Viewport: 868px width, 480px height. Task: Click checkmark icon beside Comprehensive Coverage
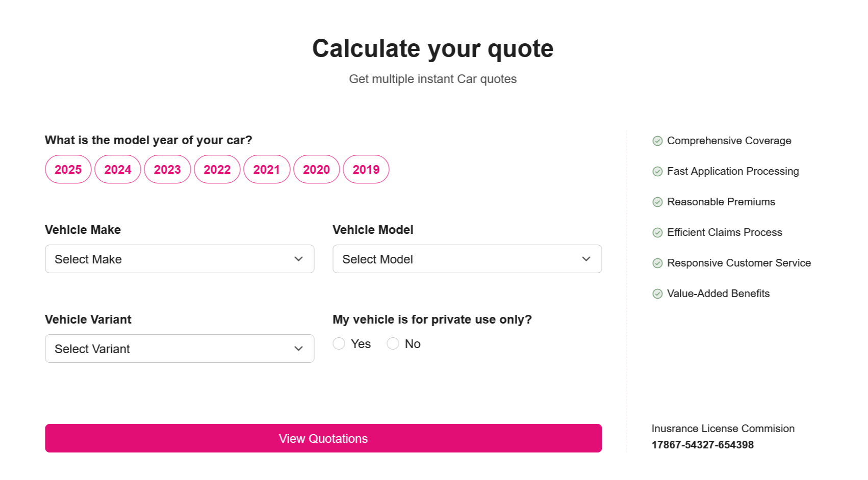coord(657,141)
